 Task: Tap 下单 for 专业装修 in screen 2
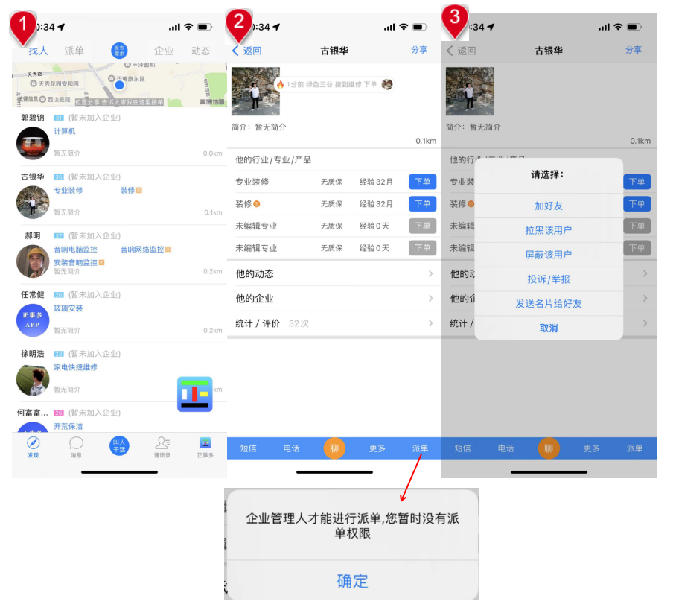[423, 182]
